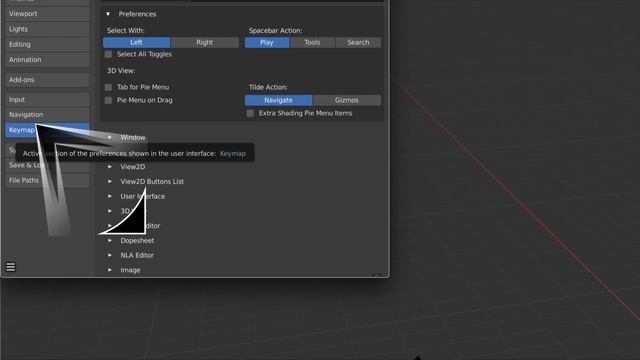Expand the View2D keymap category
The image size is (640, 360).
point(110,167)
